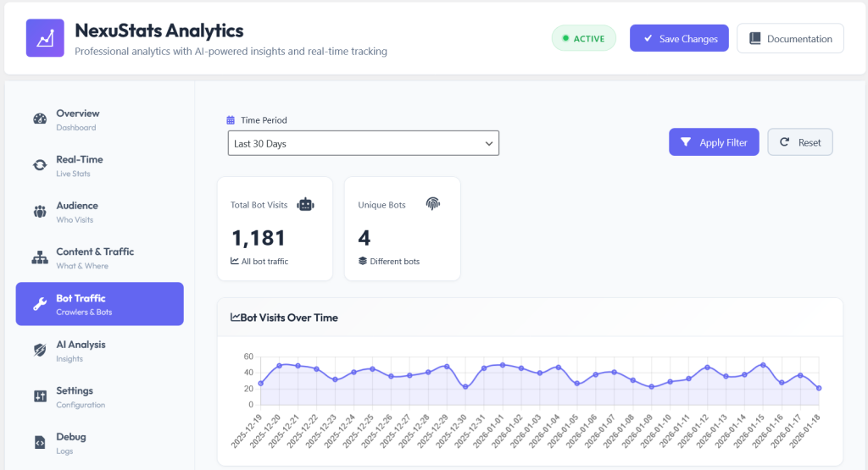Viewport: 868px width, 470px height.
Task: Click the Debug code file icon
Action: (x=40, y=442)
